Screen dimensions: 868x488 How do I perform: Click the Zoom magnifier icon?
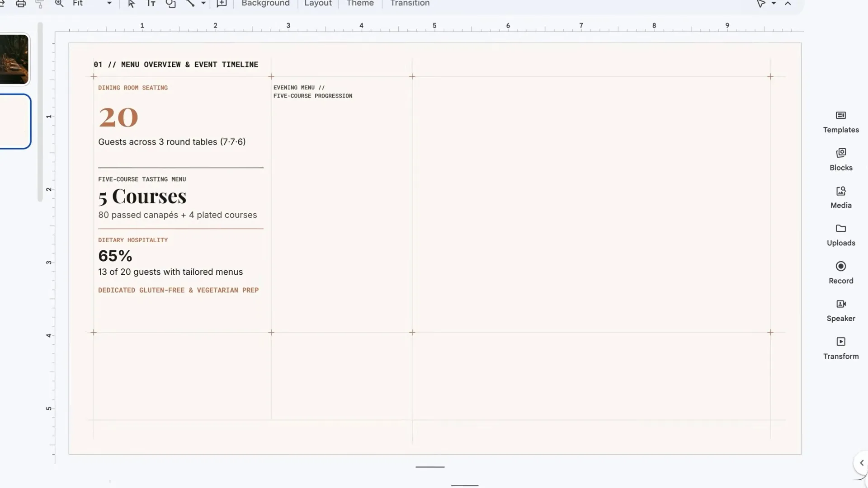coord(59,4)
